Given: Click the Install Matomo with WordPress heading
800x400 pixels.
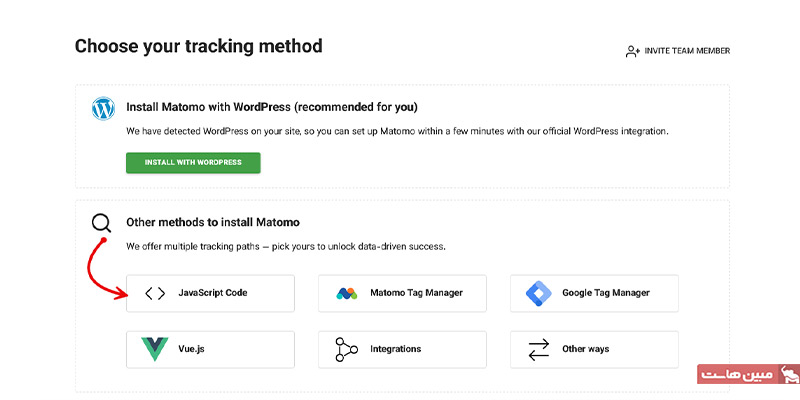Looking at the screenshot, I should tap(271, 107).
